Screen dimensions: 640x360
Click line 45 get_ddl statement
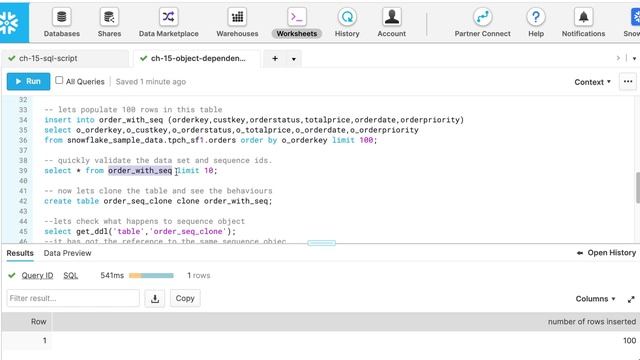pos(140,231)
